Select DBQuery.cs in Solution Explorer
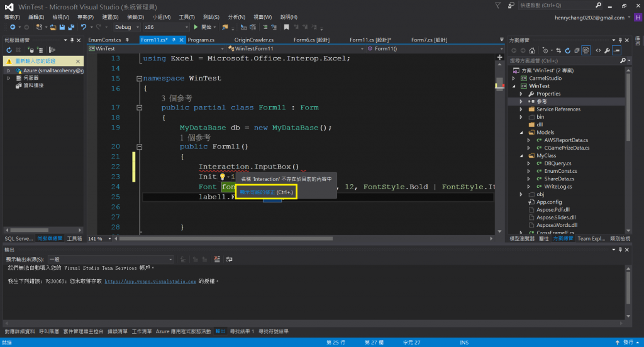 557,163
